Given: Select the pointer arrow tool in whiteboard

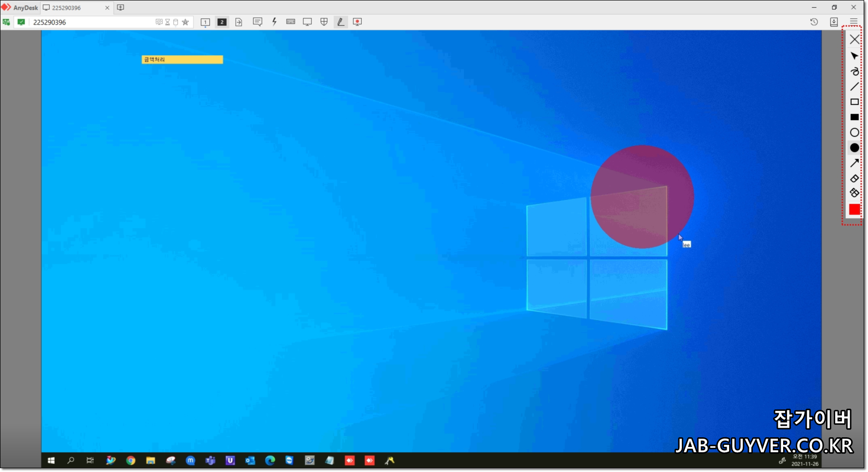Looking at the screenshot, I should pyautogui.click(x=854, y=56).
